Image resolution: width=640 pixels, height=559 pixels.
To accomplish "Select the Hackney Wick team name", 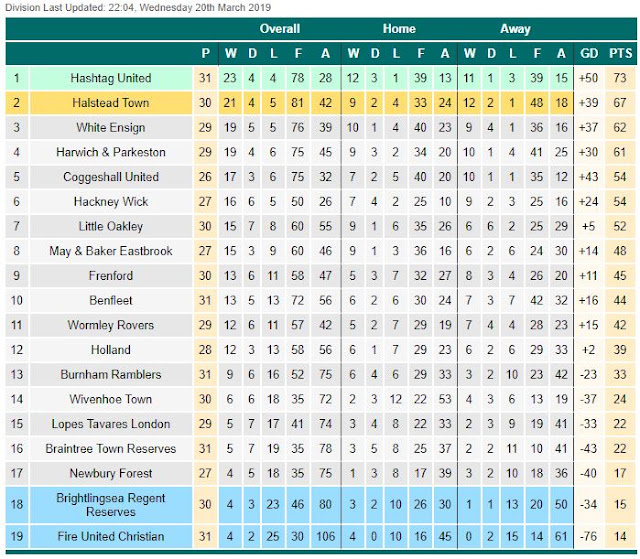I will [111, 202].
